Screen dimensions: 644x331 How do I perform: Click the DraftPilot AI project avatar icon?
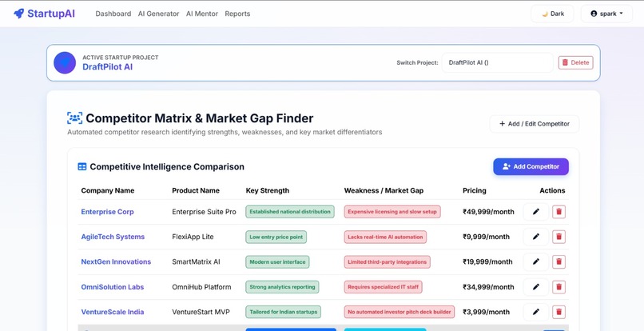(65, 63)
